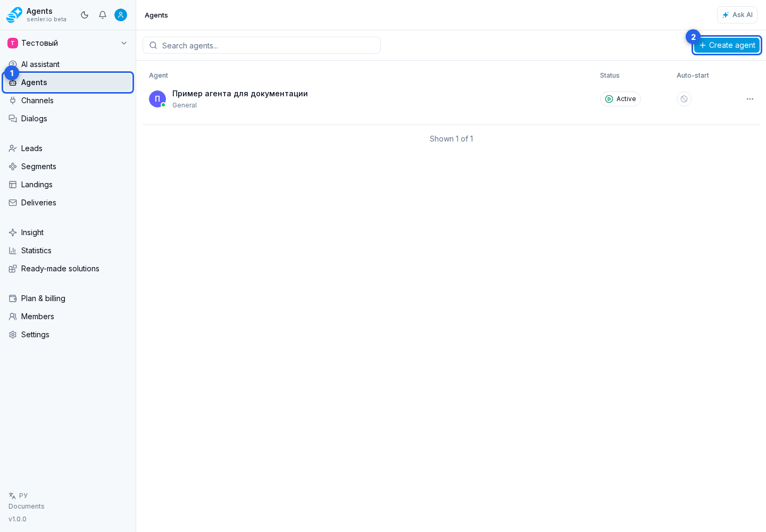Open the three-dots menu for Пример агента

tap(750, 99)
